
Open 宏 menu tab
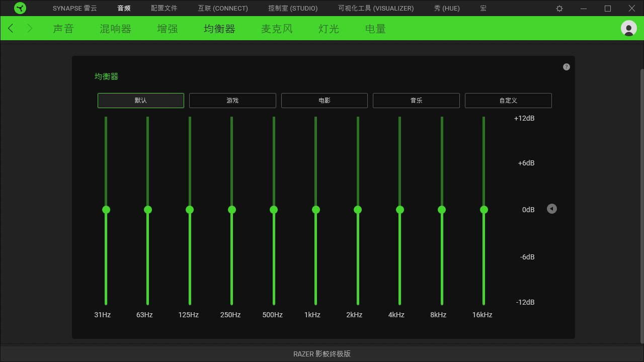pyautogui.click(x=483, y=9)
